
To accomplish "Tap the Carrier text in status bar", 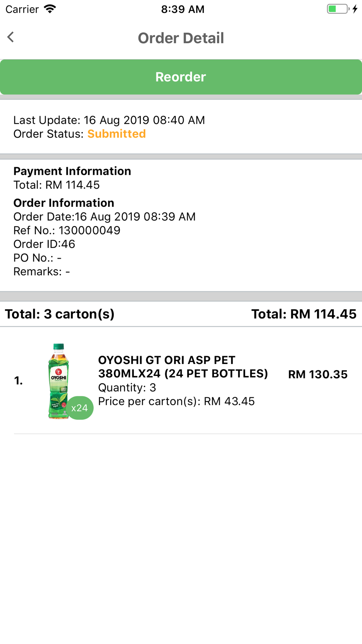I will click(x=22, y=9).
